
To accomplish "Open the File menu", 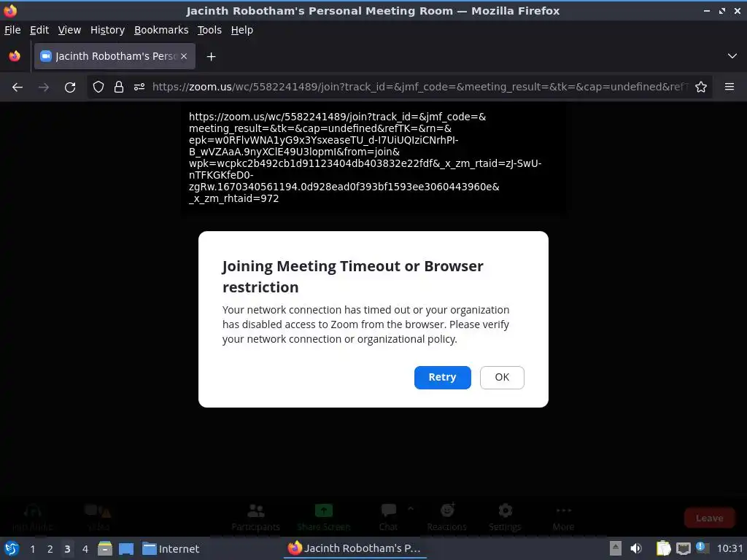I will [x=12, y=30].
